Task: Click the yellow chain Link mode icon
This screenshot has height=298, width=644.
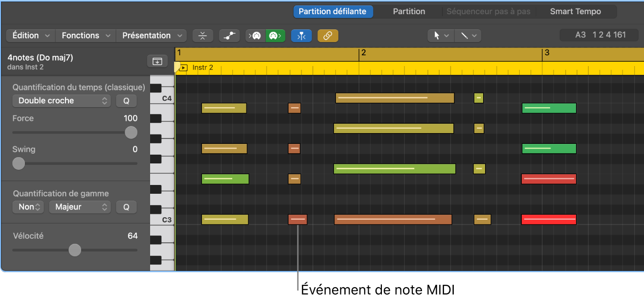Action: click(x=328, y=35)
